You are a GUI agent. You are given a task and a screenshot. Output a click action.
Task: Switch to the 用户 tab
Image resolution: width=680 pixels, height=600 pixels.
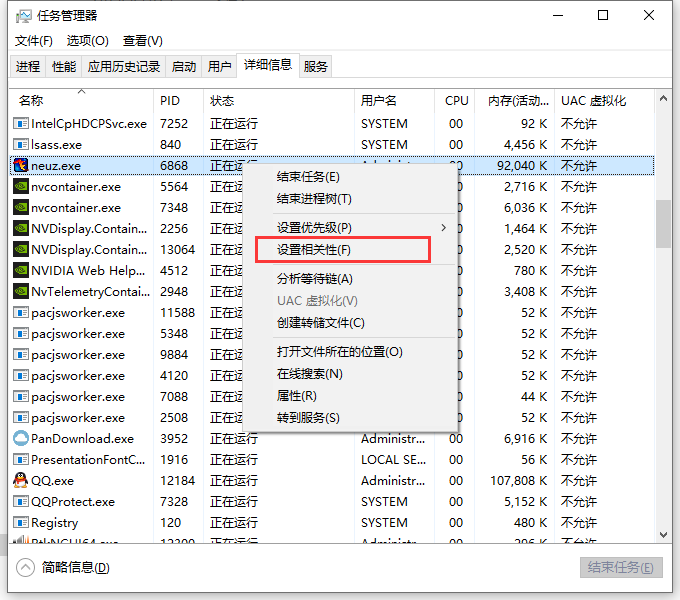tap(219, 67)
